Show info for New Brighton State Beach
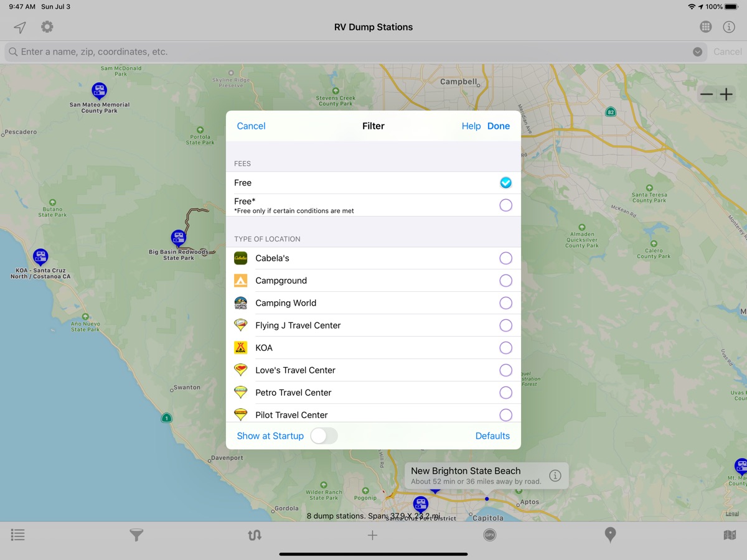This screenshot has width=747, height=560. (x=555, y=475)
